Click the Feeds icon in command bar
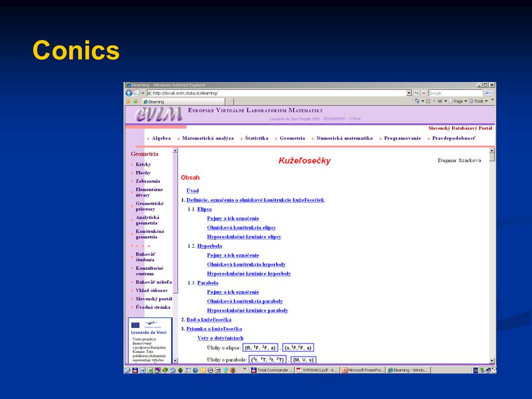This screenshot has height=399, width=532. pos(428,101)
